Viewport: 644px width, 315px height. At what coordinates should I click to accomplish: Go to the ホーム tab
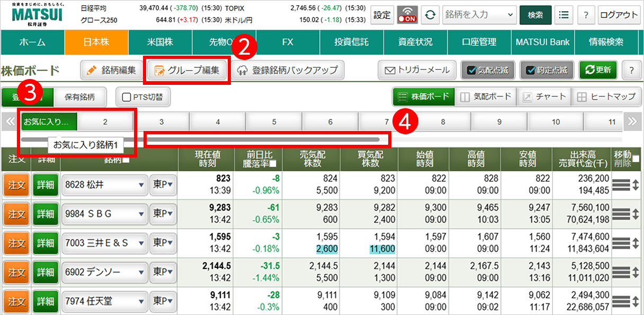pos(33,42)
